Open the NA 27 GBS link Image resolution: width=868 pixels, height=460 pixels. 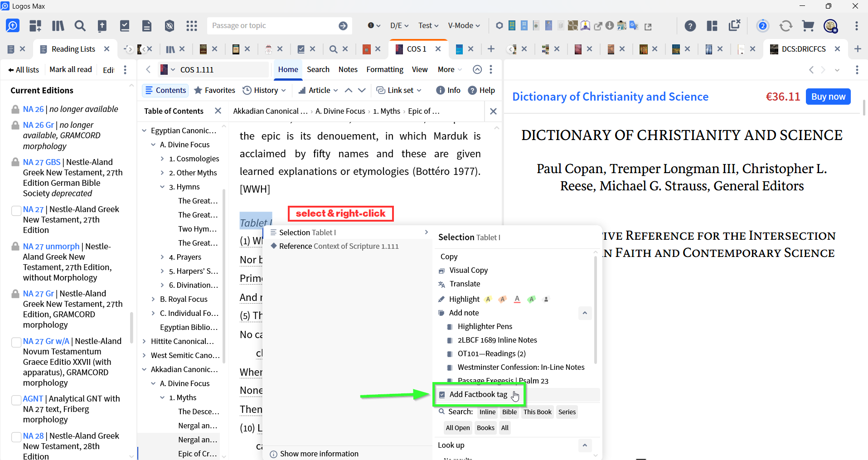point(42,162)
